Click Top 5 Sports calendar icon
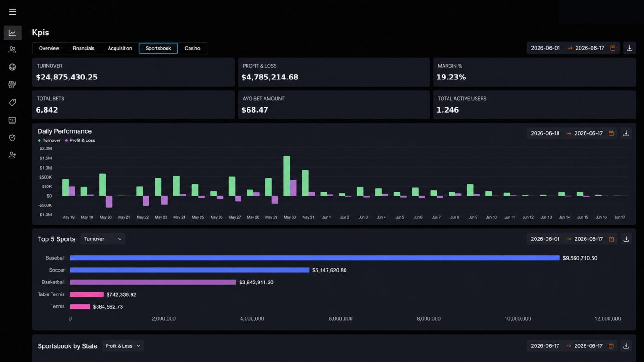The height and width of the screenshot is (362, 644). pyautogui.click(x=611, y=239)
